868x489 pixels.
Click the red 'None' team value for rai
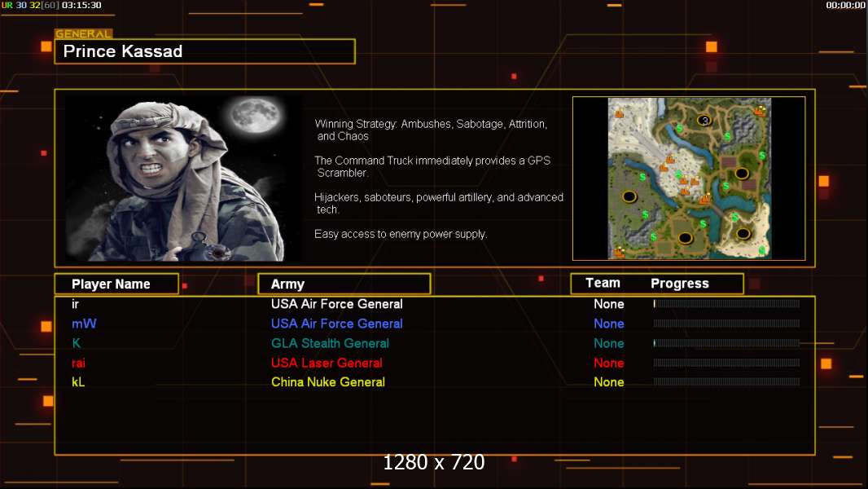(x=609, y=363)
